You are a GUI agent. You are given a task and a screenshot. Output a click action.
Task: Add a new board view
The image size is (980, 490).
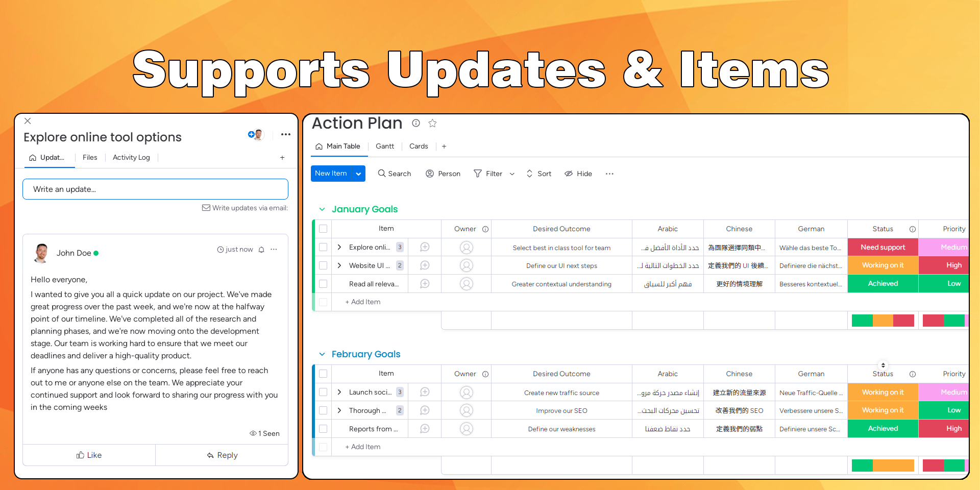[x=444, y=146]
